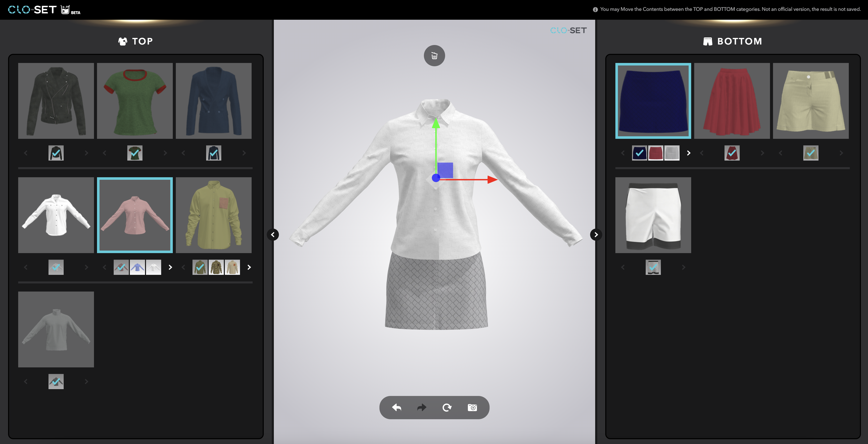The image size is (868, 444).
Task: Click the TOP t-shirt category icon
Action: click(x=123, y=41)
